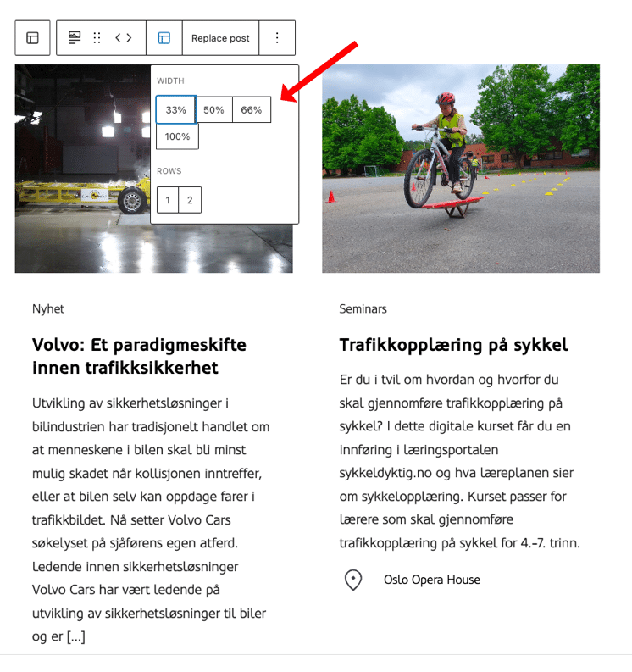Viewport: 632px width, 672px height.
Task: Set width to 100%
Action: click(177, 136)
